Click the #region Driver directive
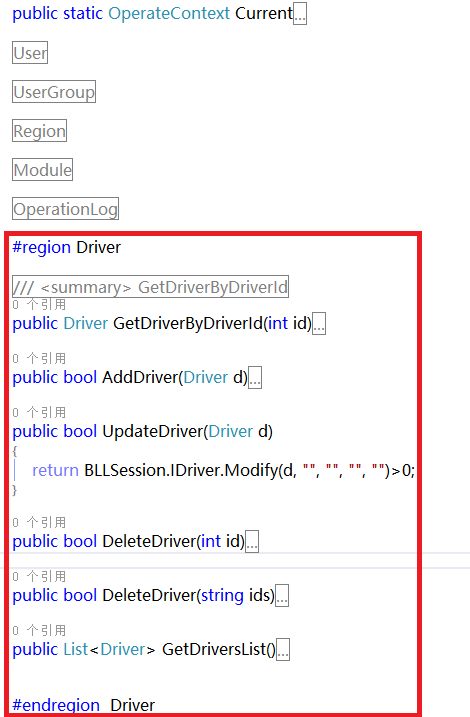Image resolution: width=470 pixels, height=717 pixels. 67,247
